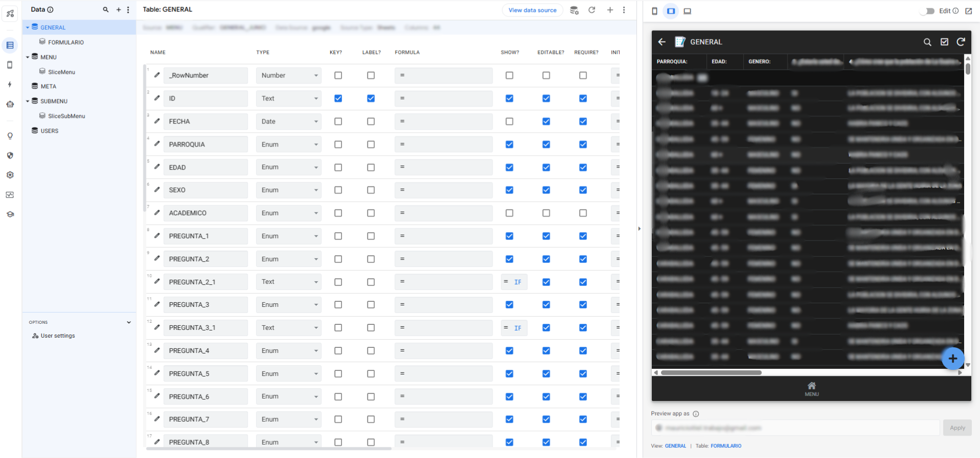Open the table settings database icon
Viewport: 980px width, 458px height.
point(574,10)
